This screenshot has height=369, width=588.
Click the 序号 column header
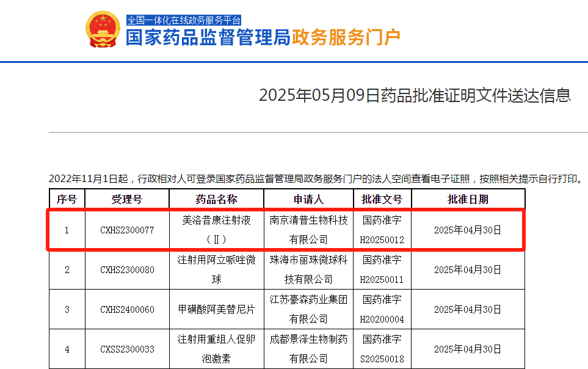[67, 199]
